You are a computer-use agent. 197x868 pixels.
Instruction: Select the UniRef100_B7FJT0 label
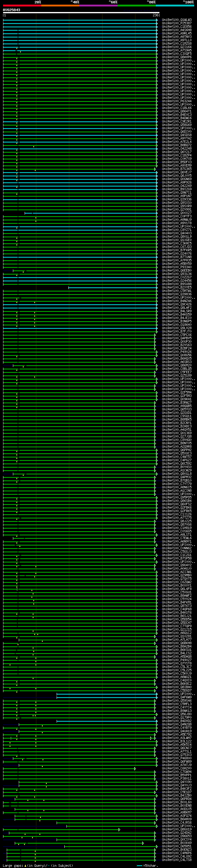click(176, 331)
